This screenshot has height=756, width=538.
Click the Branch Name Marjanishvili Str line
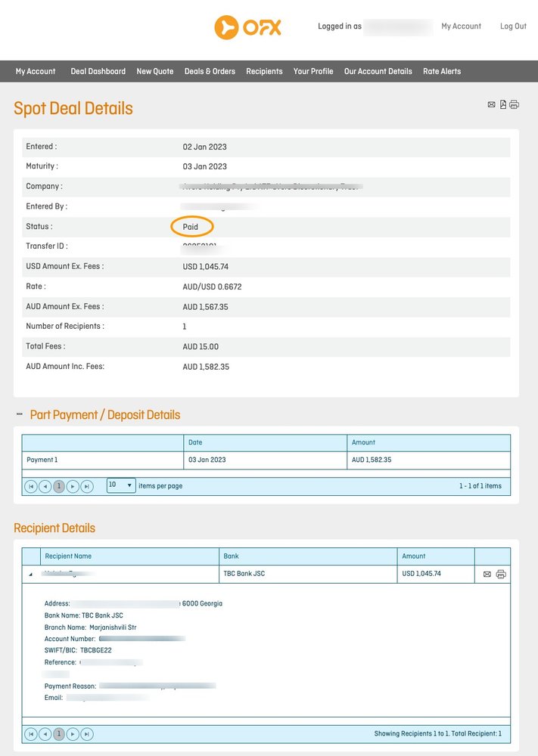tap(90, 627)
